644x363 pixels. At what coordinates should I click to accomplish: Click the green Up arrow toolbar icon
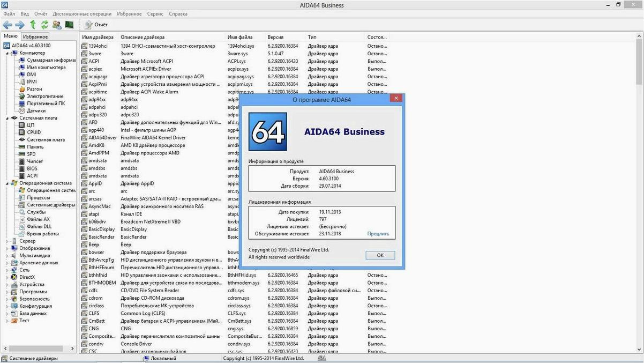33,25
